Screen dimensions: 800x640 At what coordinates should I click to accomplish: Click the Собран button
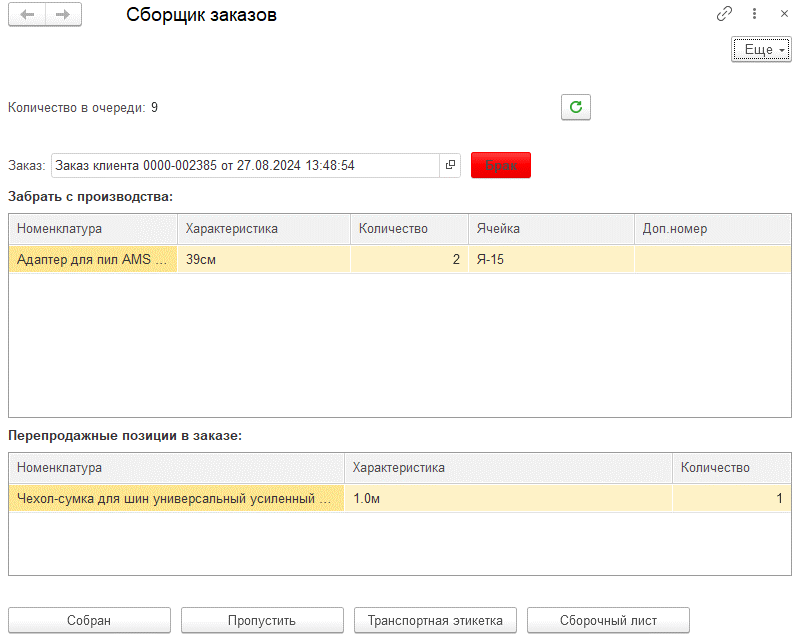89,620
